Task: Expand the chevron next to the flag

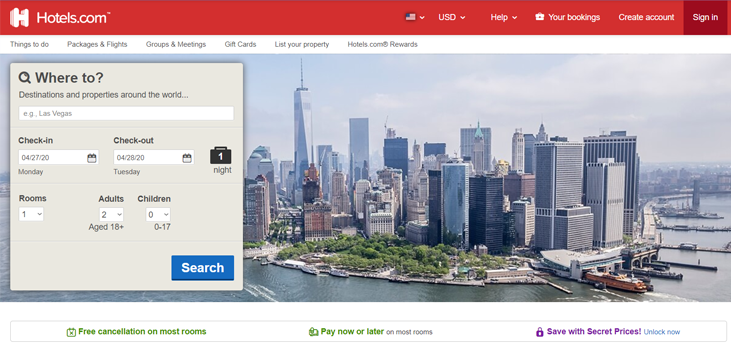Action: pyautogui.click(x=422, y=18)
